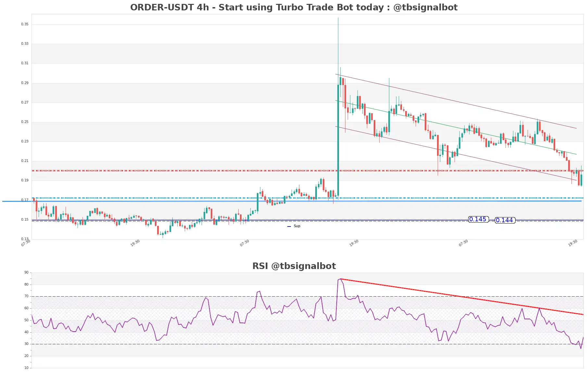Click the 20 label on RSI axis
The height and width of the screenshot is (392, 588).
[x=26, y=356]
